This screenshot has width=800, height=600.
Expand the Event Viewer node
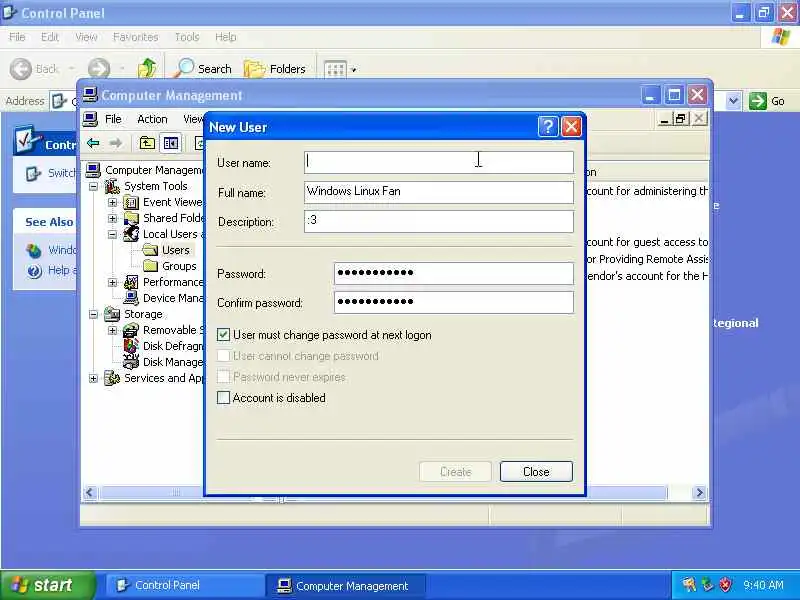pyautogui.click(x=112, y=203)
